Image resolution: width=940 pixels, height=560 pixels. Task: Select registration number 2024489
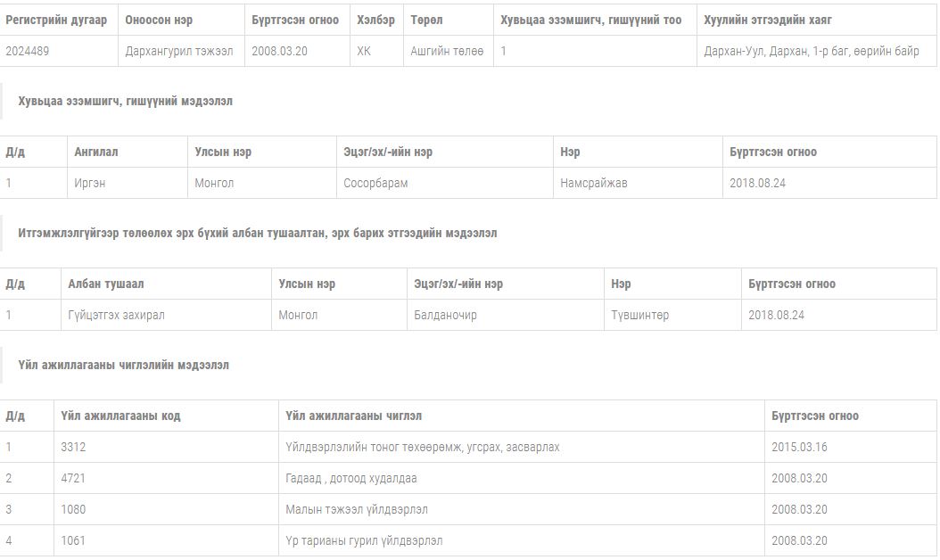coord(28,51)
